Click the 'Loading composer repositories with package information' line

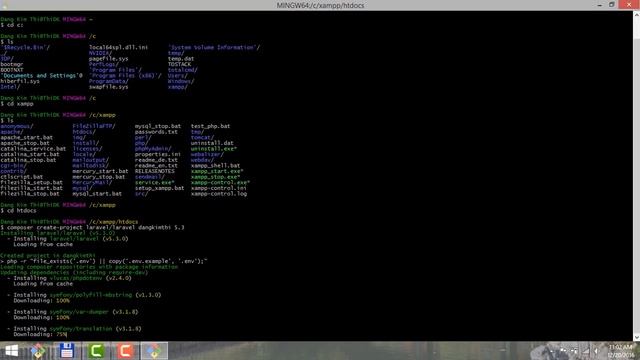(x=89, y=267)
